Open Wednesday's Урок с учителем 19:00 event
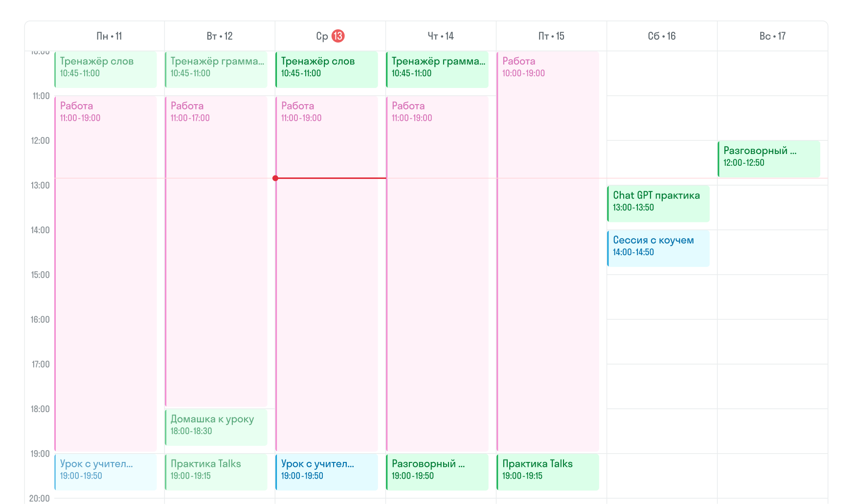Viewport: 855px width, 504px height. tap(326, 471)
